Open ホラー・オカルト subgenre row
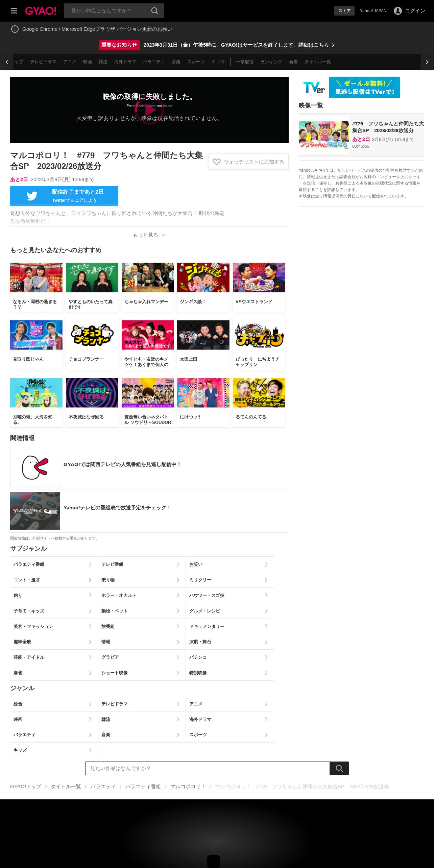434x868 pixels. [142, 596]
